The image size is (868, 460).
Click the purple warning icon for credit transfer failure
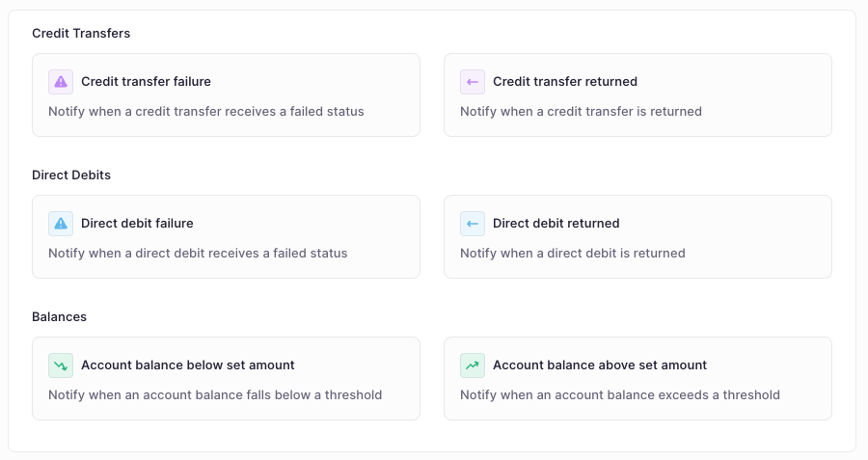61,82
